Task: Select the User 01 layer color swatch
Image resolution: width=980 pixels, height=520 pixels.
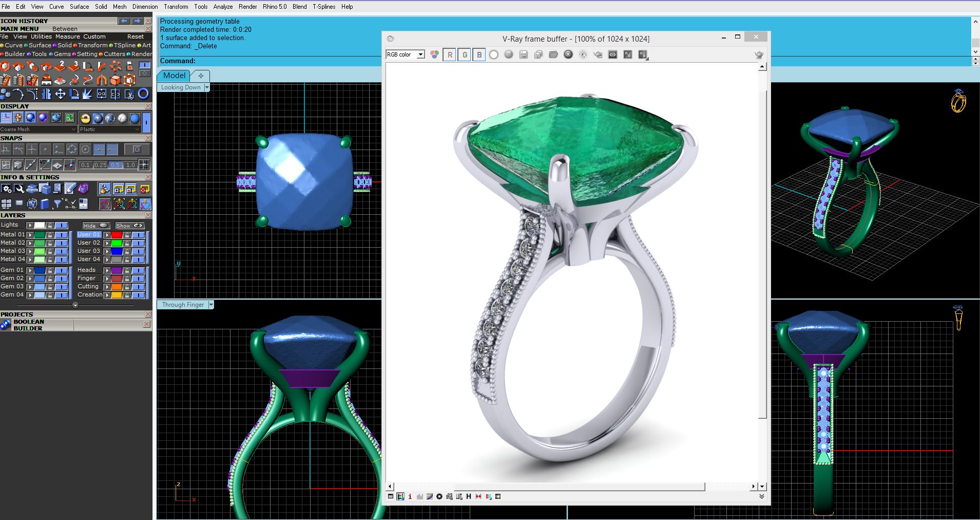Action: (117, 235)
